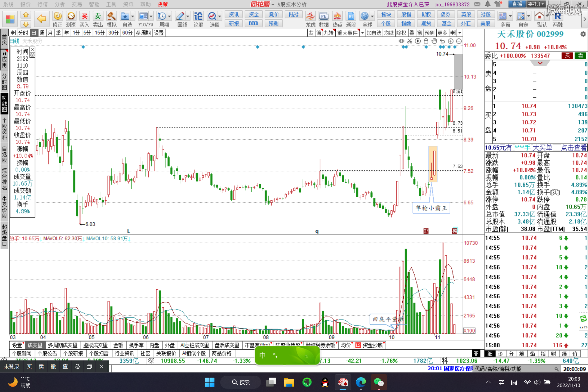Open stock panel settings gear beside 002999
588x392 pixels.
583,34
